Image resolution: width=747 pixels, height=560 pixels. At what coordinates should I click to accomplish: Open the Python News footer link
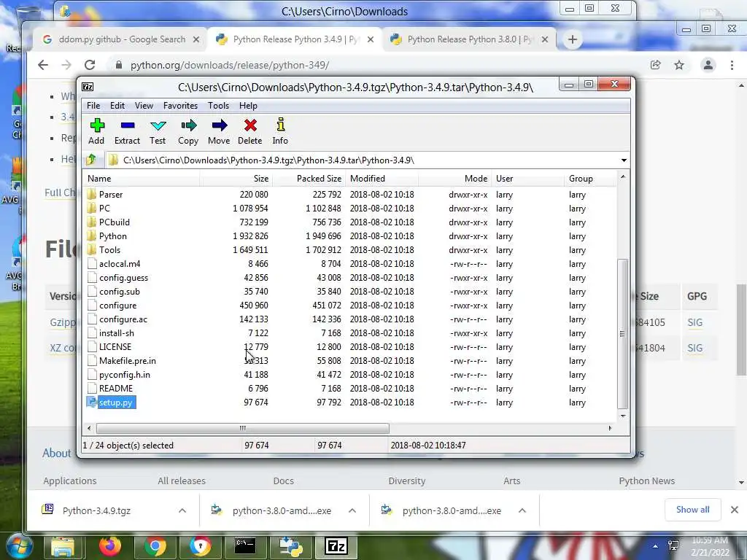[646, 481]
